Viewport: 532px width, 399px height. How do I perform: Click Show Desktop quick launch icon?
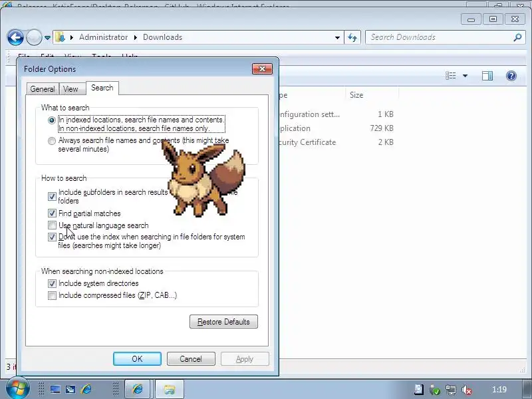55,389
